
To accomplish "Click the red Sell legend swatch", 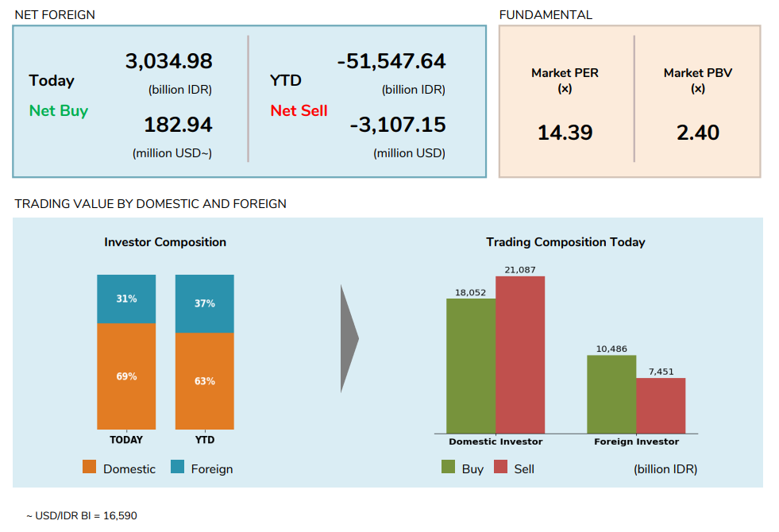I will coord(501,468).
